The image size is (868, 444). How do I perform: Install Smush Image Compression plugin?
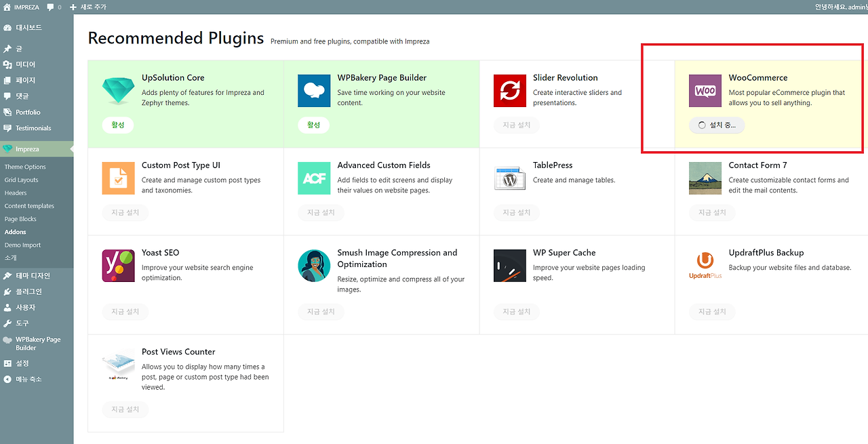[x=321, y=311]
